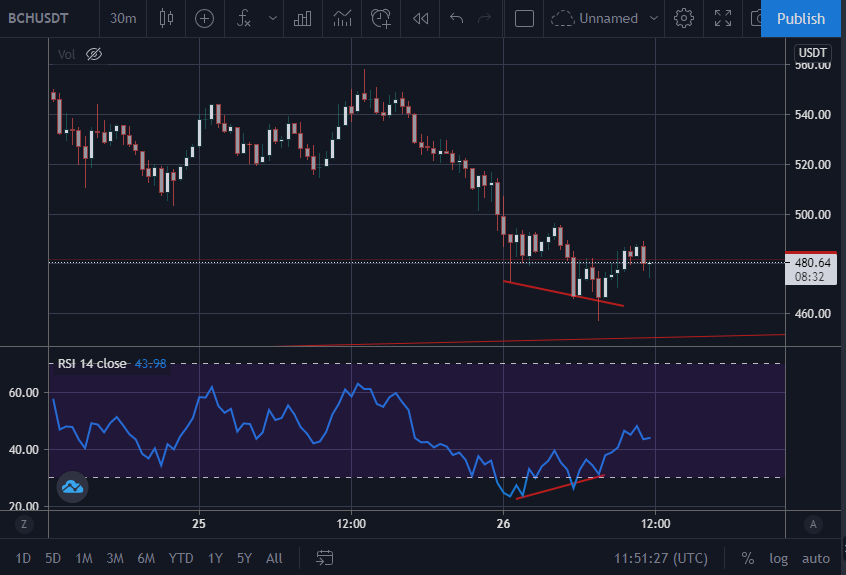
Task: Change the 30m time interval
Action: point(123,18)
